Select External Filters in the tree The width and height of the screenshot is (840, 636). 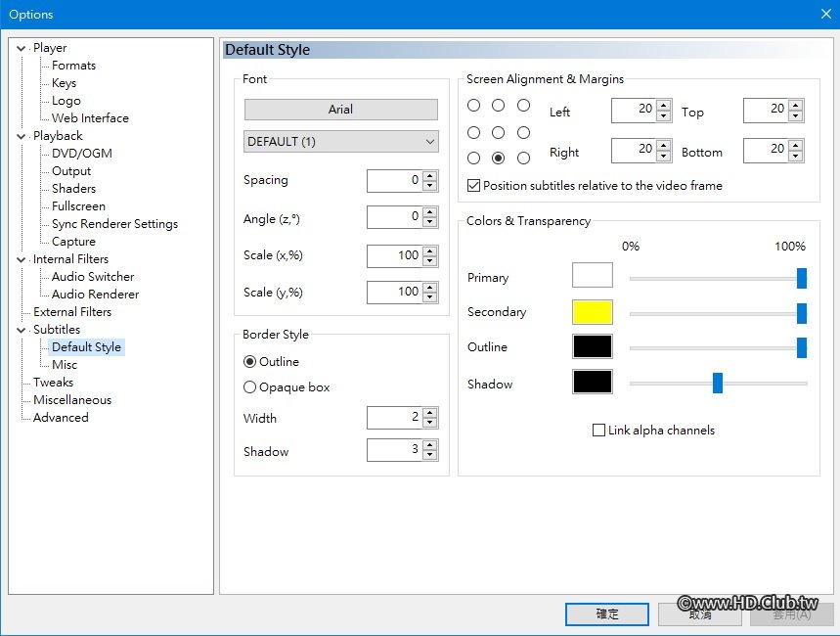coord(71,312)
